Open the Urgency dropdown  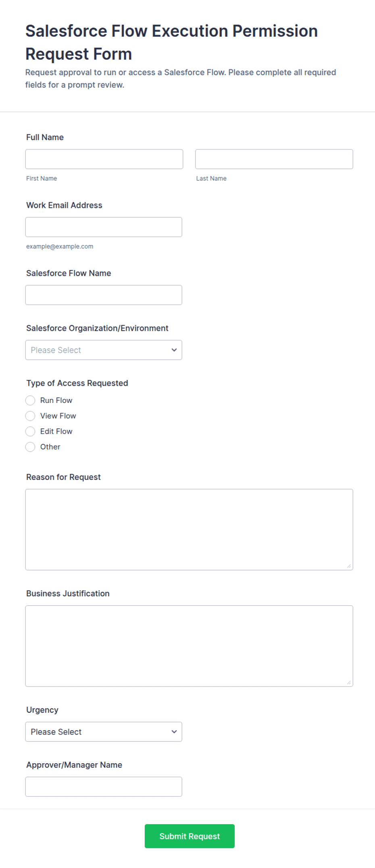[x=104, y=732]
